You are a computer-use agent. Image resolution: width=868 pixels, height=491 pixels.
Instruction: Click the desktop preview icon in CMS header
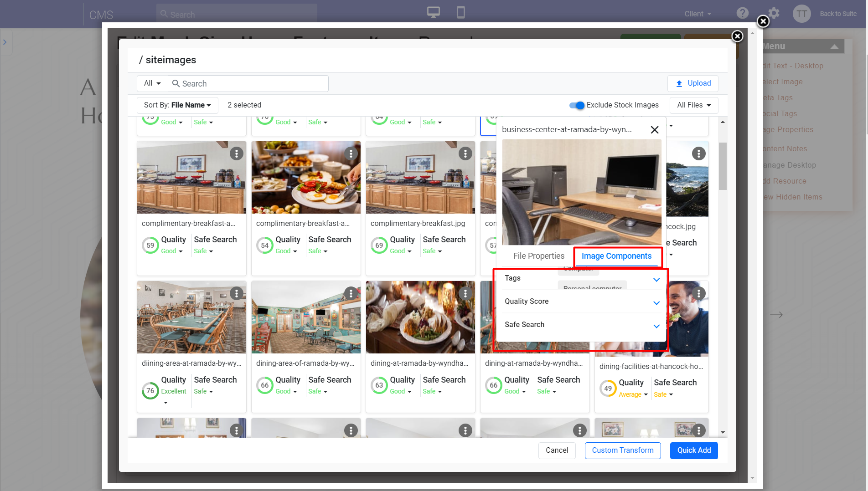tap(433, 13)
